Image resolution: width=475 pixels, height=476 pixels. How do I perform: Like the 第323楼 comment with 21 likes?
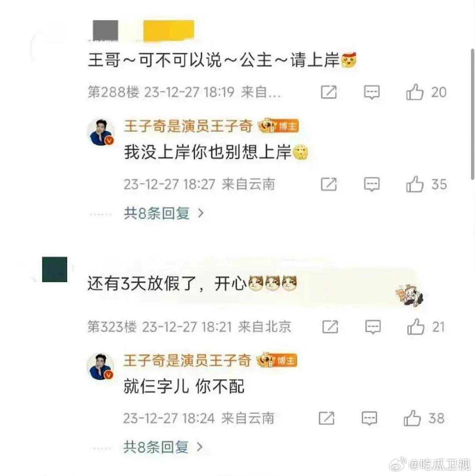(x=416, y=327)
